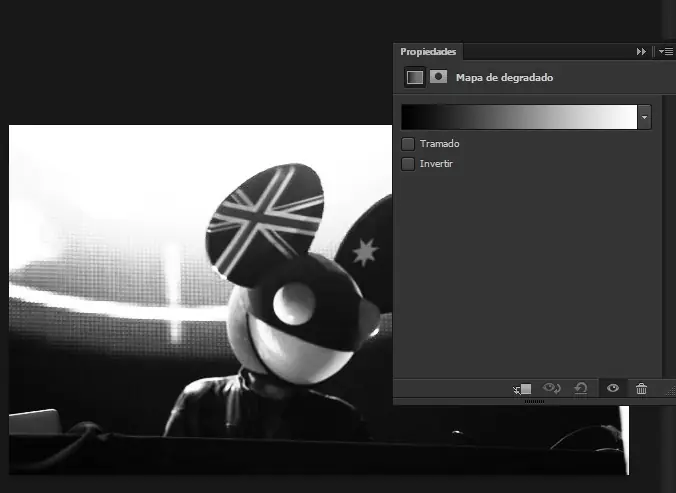Collapse the Propiedades panel with double arrows
Viewport: 676px width, 493px height.
641,52
